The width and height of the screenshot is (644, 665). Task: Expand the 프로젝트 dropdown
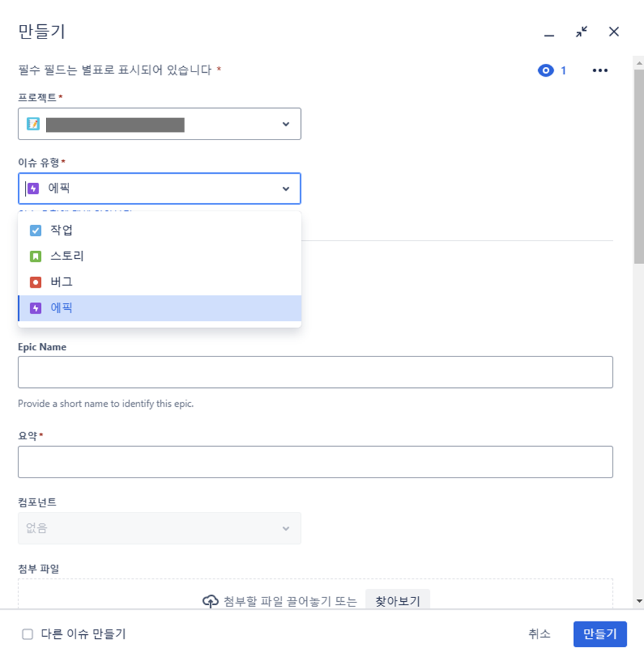click(286, 124)
